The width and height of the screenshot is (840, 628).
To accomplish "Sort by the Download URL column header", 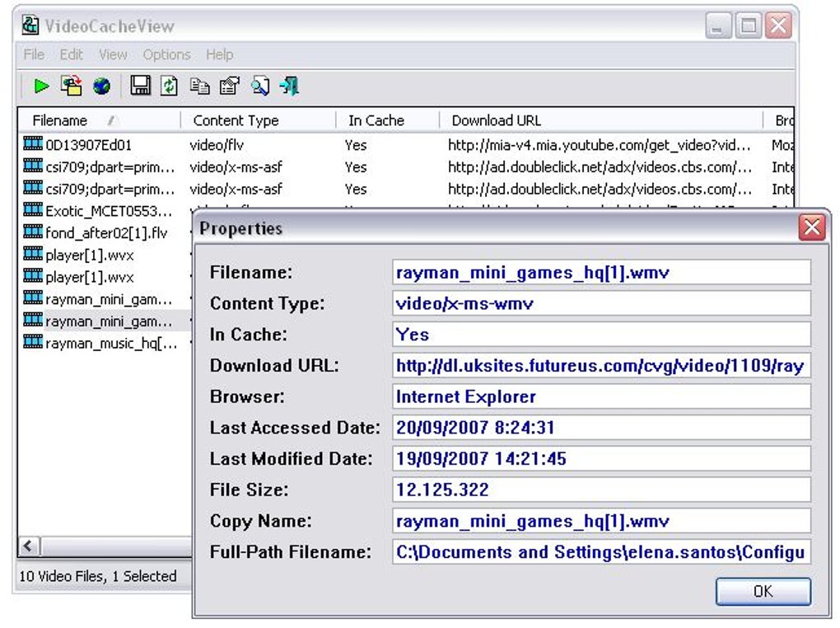I will click(601, 120).
